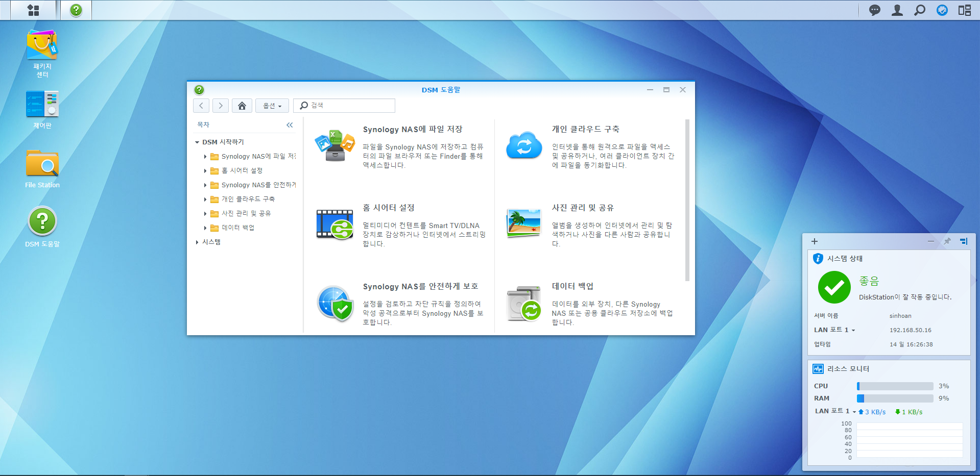Viewport: 980px width, 476px height.
Task: Toggle the widgets panel icon in taskbar
Action: 965,10
